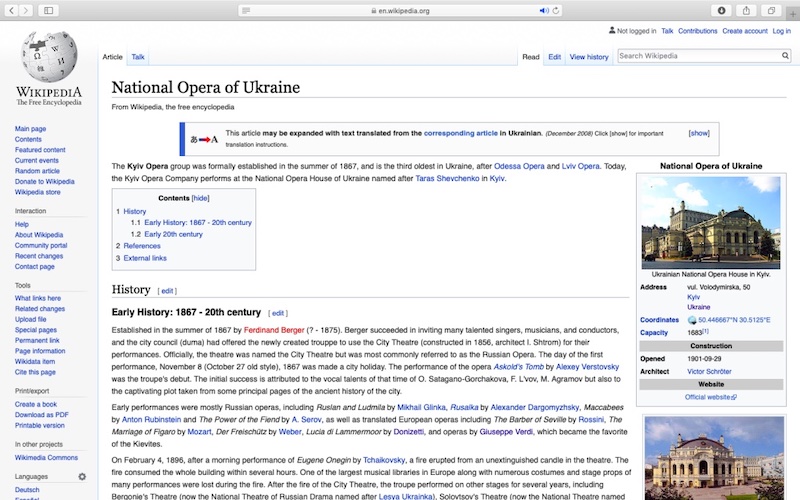Add a new tab with plus button

click(793, 14)
